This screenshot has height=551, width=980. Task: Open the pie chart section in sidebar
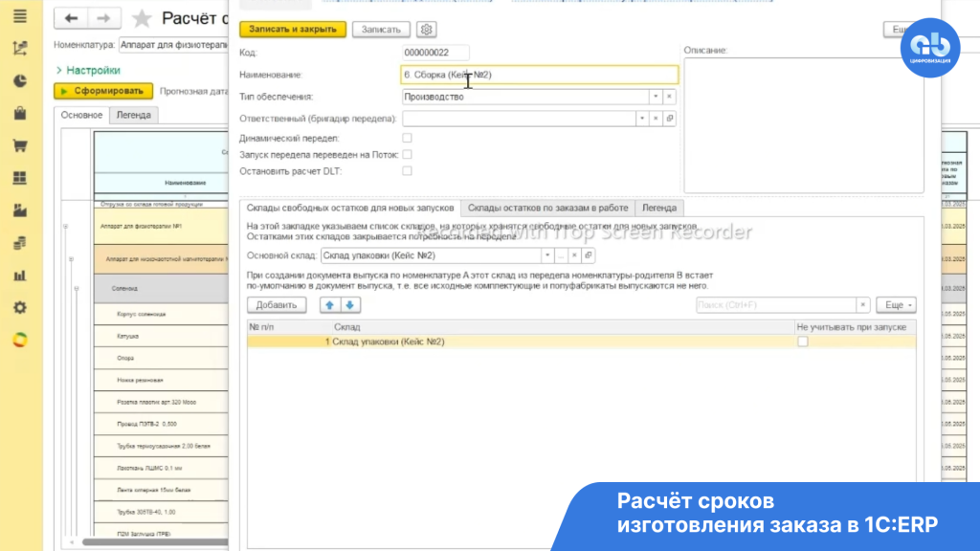tap(20, 80)
